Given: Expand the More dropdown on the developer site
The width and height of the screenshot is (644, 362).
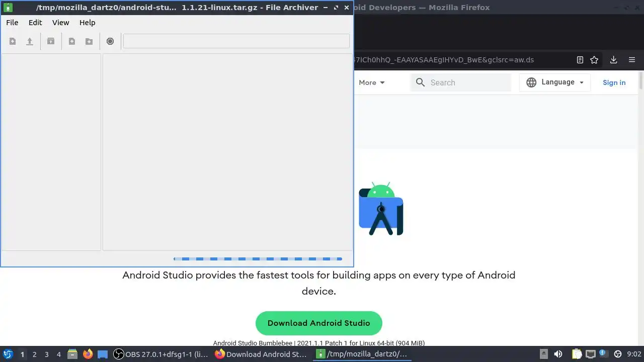Looking at the screenshot, I should pyautogui.click(x=372, y=82).
